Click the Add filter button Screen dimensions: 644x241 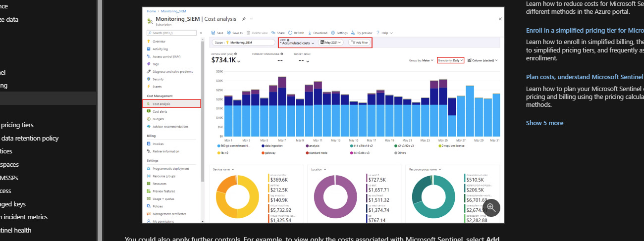point(359,43)
